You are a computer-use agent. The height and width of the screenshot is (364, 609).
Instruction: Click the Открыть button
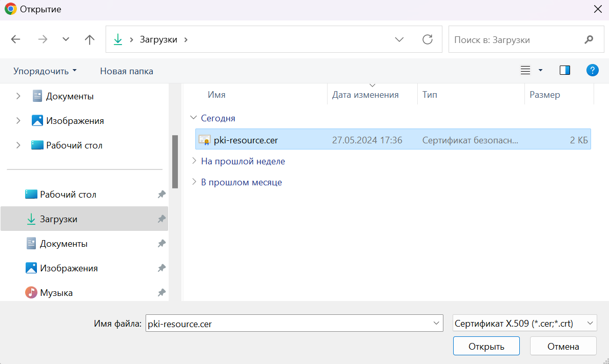[x=486, y=346]
